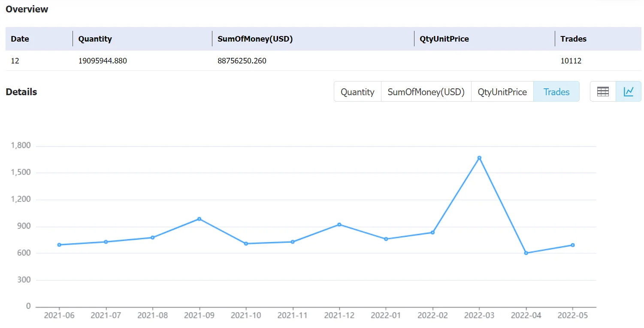The image size is (644, 328).
Task: Click the 2021-10 data point
Action: 246,244
